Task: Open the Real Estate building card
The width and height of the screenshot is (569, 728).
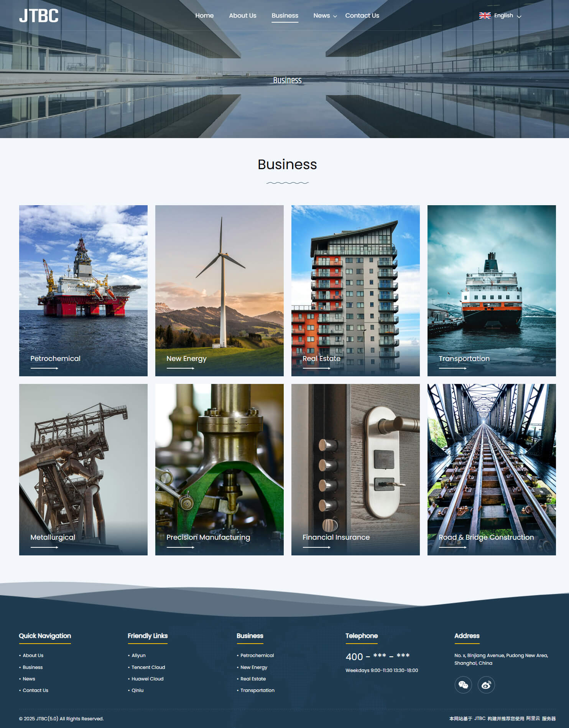Action: click(x=355, y=291)
